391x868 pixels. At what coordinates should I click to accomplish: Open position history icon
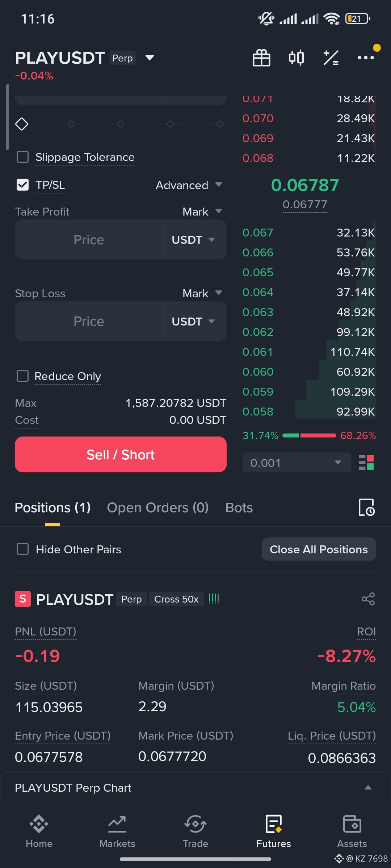click(x=366, y=507)
